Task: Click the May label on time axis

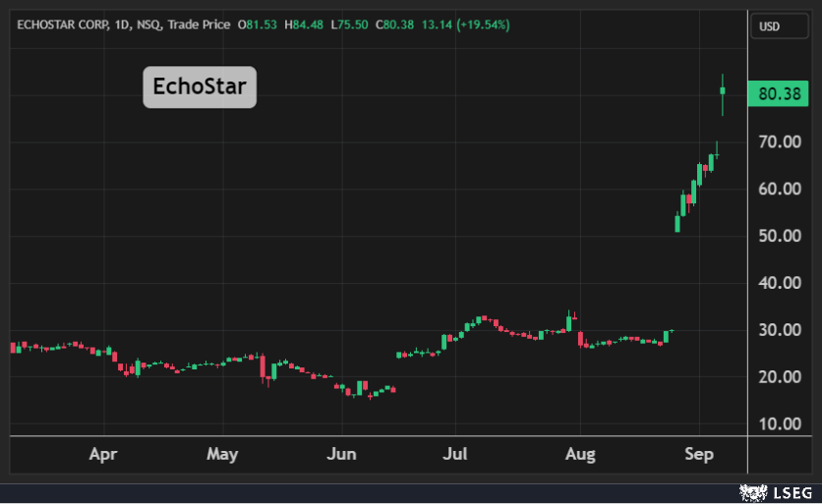Action: click(x=222, y=455)
